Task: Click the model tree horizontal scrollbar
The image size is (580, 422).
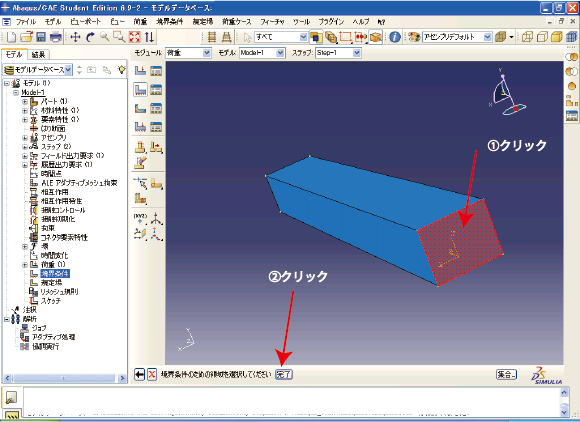Action: [x=64, y=378]
